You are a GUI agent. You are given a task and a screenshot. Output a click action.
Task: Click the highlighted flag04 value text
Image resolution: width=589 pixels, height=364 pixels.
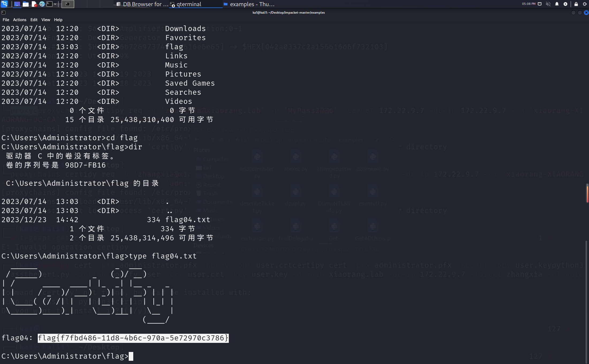[x=133, y=338]
